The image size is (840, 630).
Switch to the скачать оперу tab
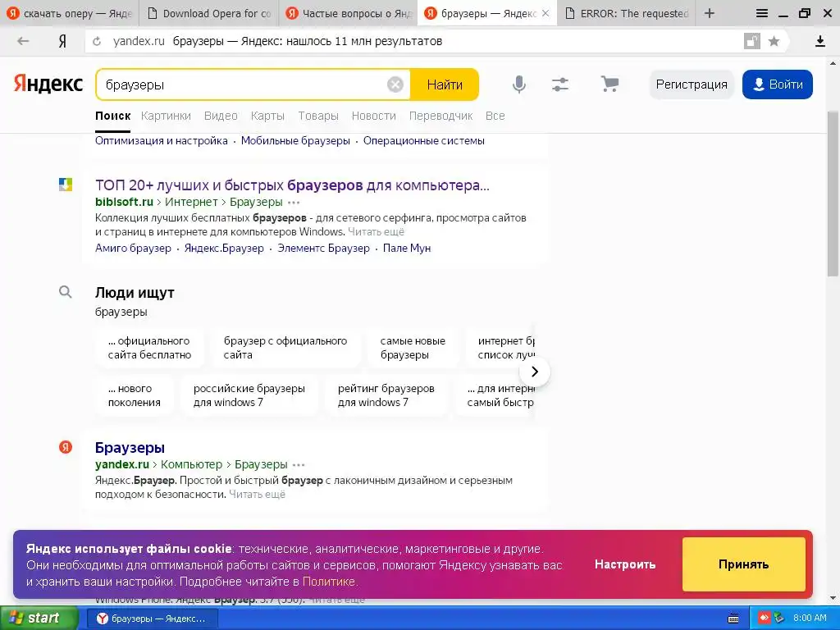point(70,13)
